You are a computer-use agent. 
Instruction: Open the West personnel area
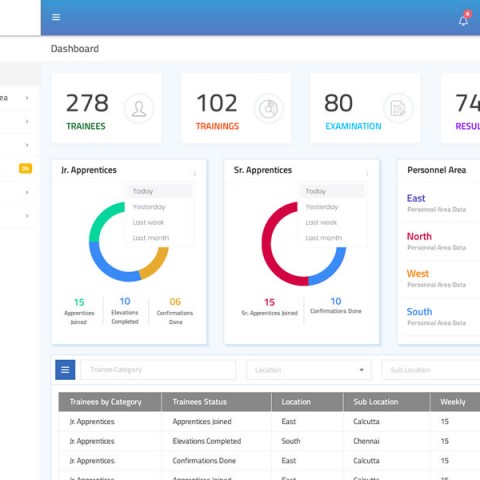click(x=418, y=274)
